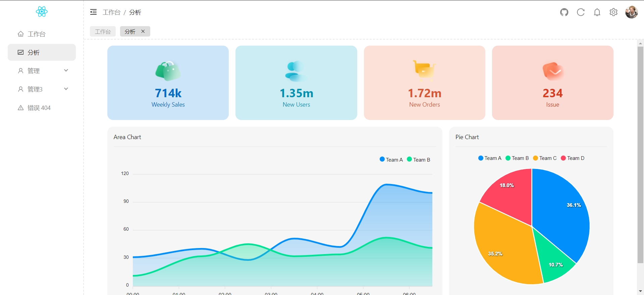Viewport: 644px width, 295px height.
Task: Toggle Team D in the pie chart legend
Action: (x=573, y=158)
